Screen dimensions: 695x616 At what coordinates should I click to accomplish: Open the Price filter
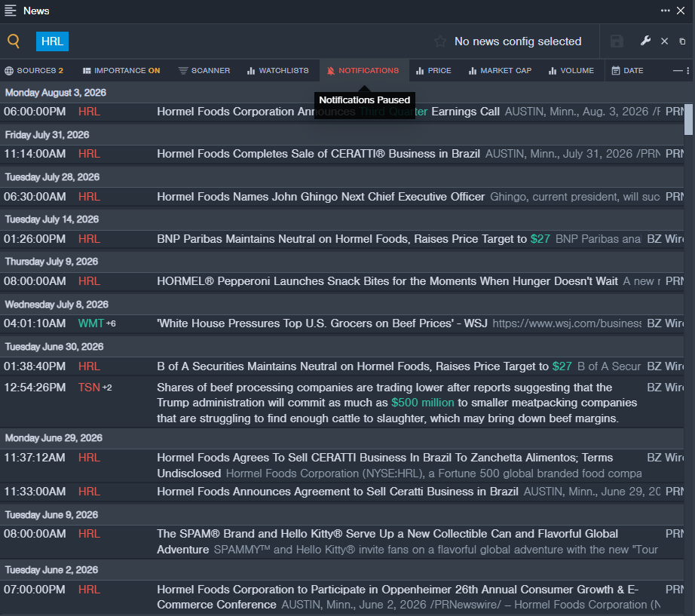(434, 71)
